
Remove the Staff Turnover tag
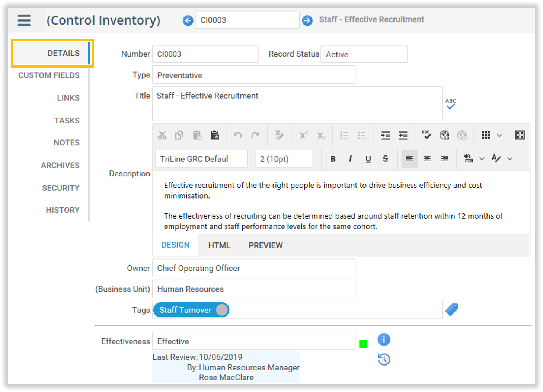222,310
